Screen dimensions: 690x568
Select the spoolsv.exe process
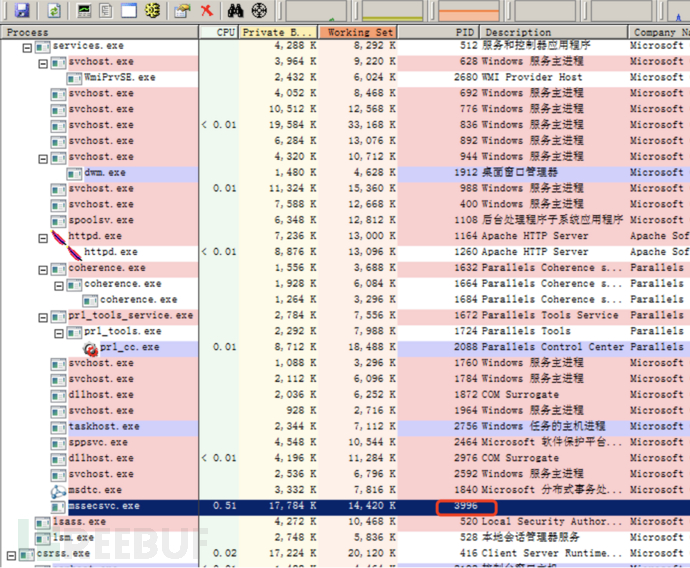[101, 220]
